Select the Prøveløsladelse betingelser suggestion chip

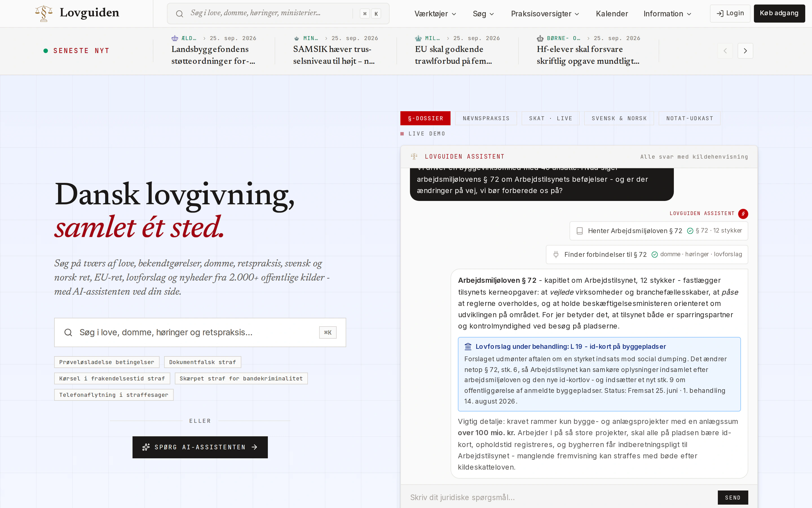[x=107, y=362]
